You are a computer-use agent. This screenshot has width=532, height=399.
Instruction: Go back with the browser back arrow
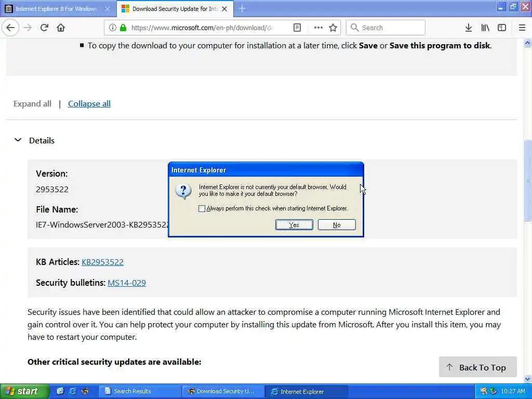[10, 28]
